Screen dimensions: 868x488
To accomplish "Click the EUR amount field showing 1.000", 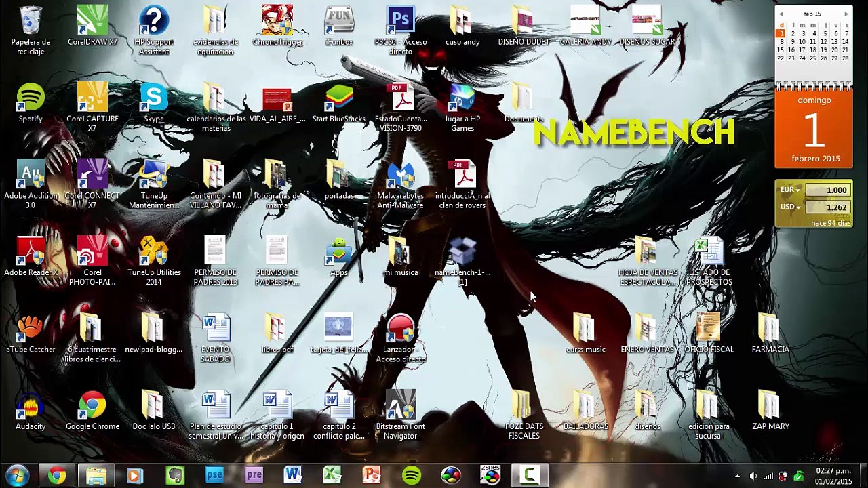I will pyautogui.click(x=827, y=190).
